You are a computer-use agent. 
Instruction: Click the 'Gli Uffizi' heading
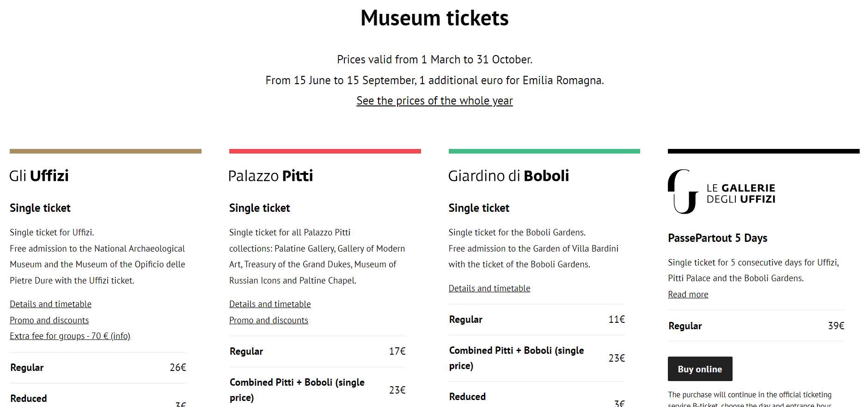[39, 176]
